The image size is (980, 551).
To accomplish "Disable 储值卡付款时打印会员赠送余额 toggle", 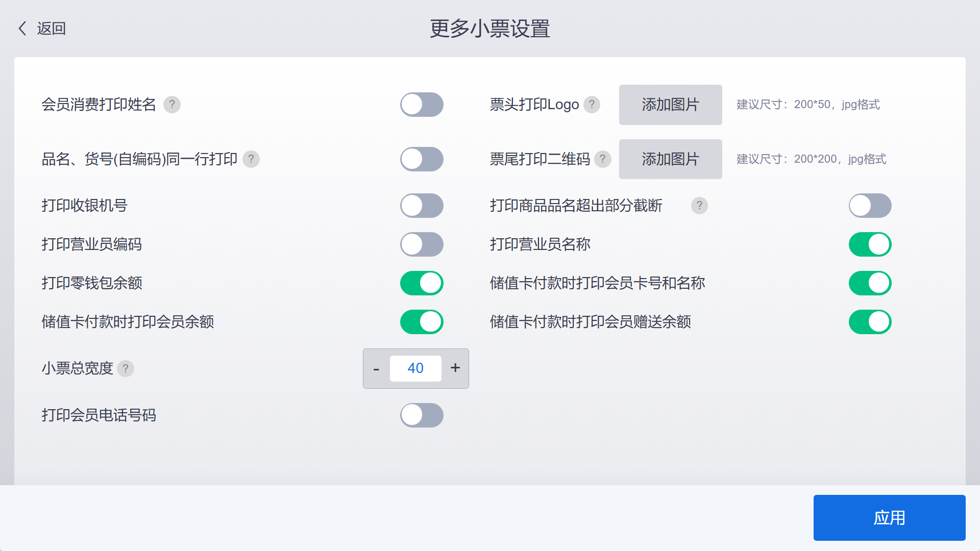I will coord(870,322).
